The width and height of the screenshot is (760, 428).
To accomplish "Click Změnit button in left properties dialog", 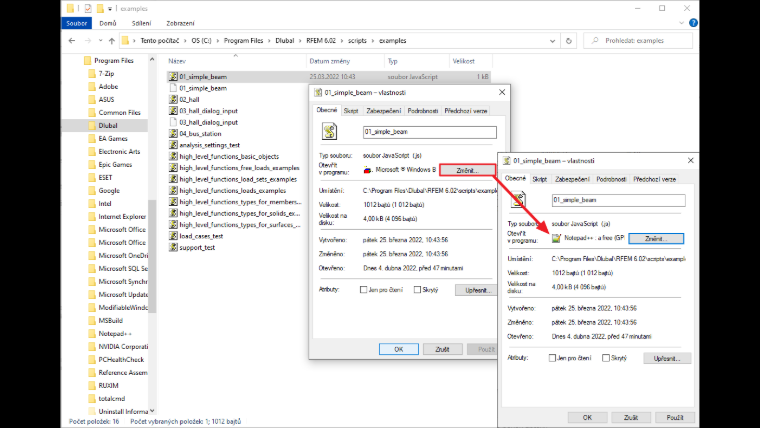I will point(468,170).
